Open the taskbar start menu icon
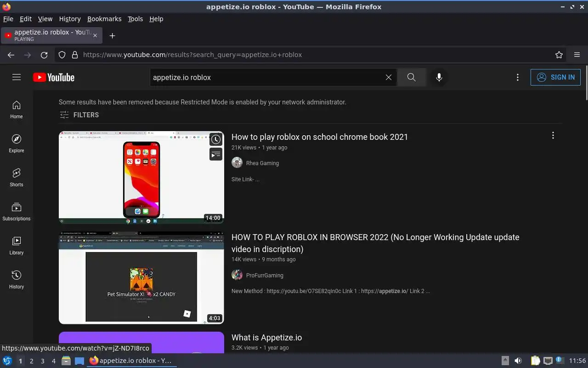The height and width of the screenshot is (368, 588). pyautogui.click(x=7, y=361)
